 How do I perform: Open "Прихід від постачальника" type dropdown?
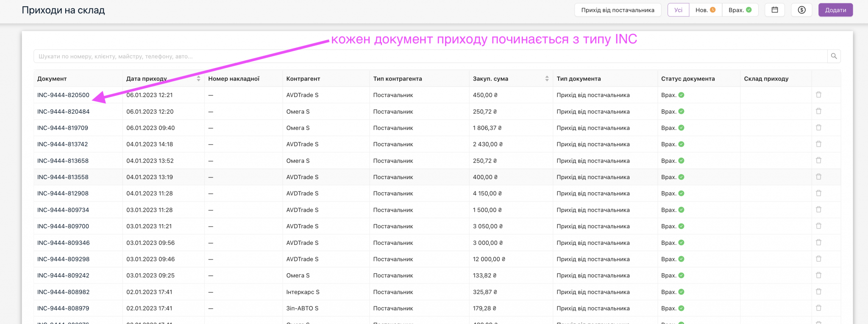618,10
